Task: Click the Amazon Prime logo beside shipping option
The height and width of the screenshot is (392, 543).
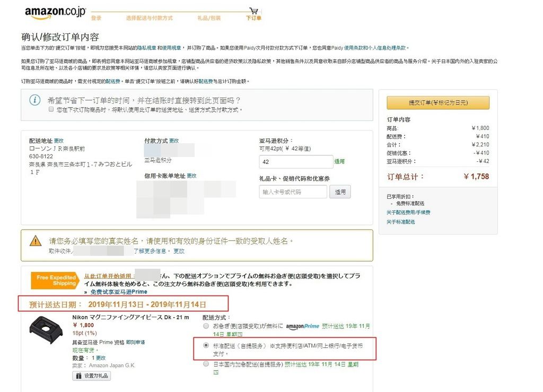Action: [302, 326]
